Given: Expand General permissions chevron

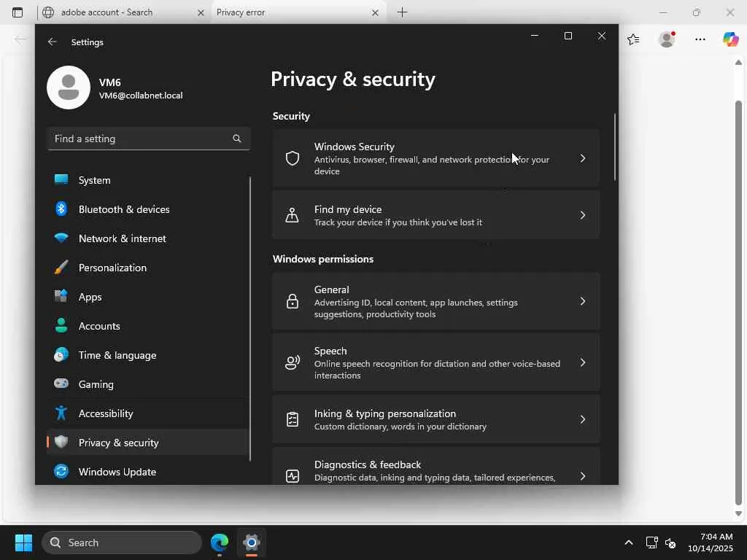Looking at the screenshot, I should pyautogui.click(x=582, y=301).
